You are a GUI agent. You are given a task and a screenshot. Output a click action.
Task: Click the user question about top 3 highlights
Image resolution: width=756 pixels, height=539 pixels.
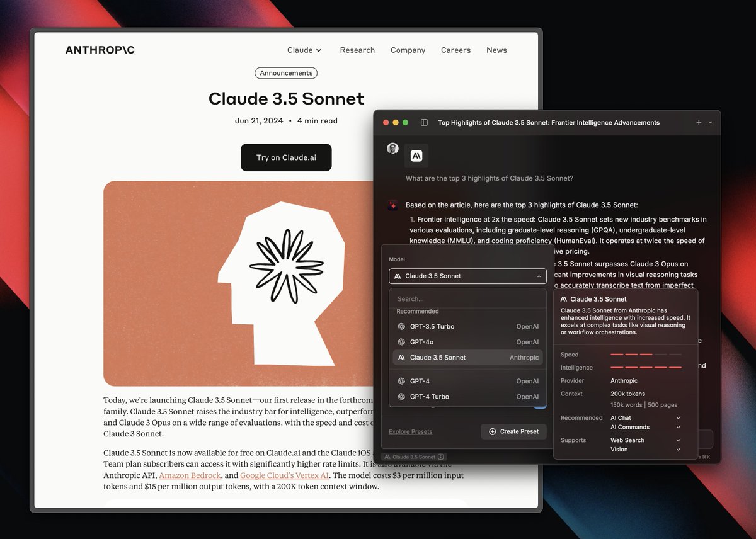[x=490, y=178]
